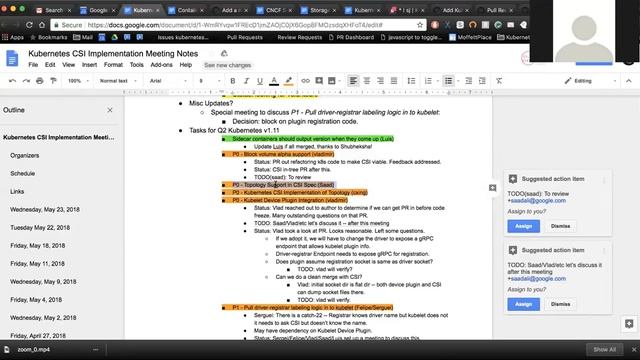Image resolution: width=640 pixels, height=360 pixels.
Task: Reload the page in browser
Action: pos(29,25)
